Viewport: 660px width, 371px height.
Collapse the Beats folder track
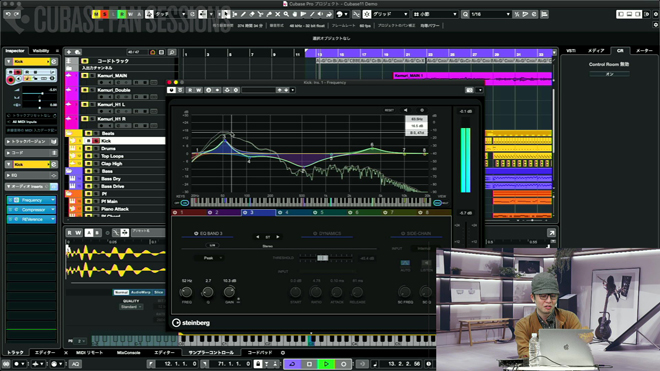[x=69, y=133]
